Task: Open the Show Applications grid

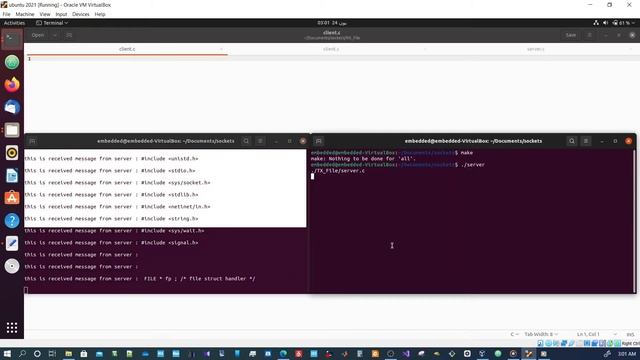Action: (x=12, y=328)
